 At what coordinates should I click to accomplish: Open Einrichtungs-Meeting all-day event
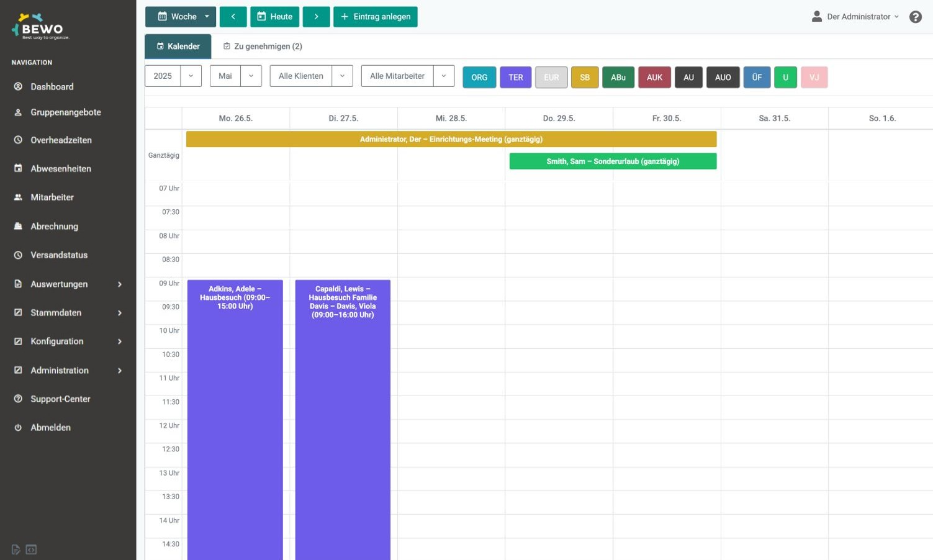tap(451, 139)
